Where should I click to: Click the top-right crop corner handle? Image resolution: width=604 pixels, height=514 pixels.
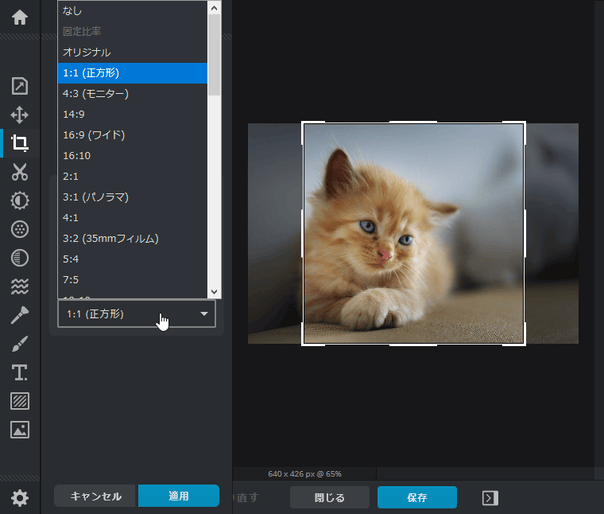coord(524,123)
